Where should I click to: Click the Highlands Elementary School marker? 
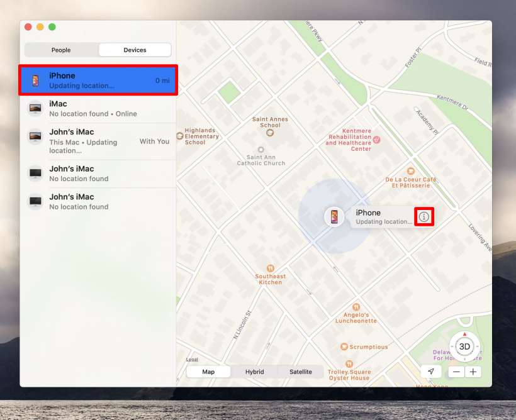click(180, 136)
